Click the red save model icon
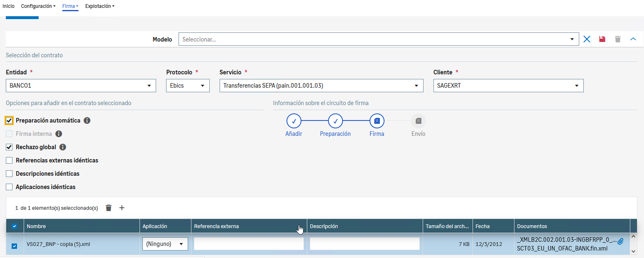The width and height of the screenshot is (644, 258). click(602, 39)
